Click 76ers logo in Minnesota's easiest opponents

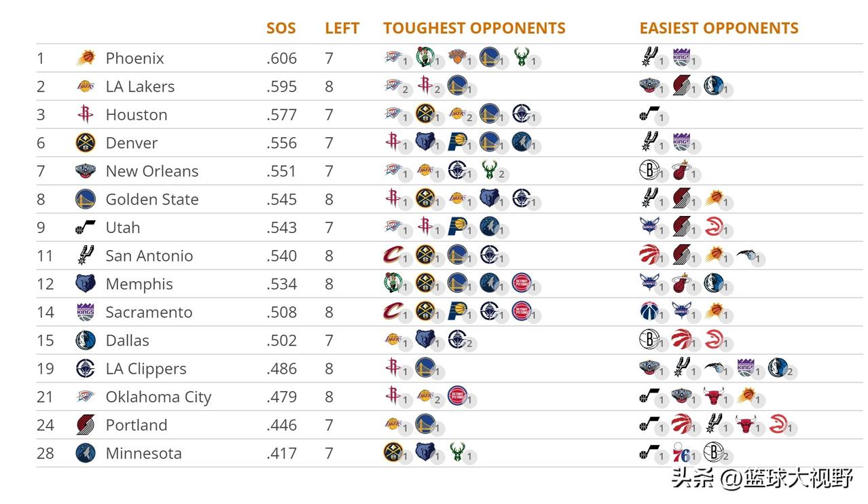681,452
